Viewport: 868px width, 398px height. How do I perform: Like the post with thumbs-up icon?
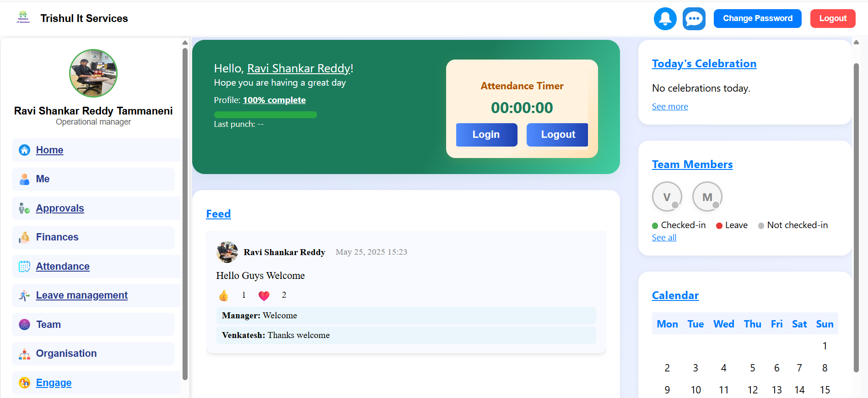[224, 296]
